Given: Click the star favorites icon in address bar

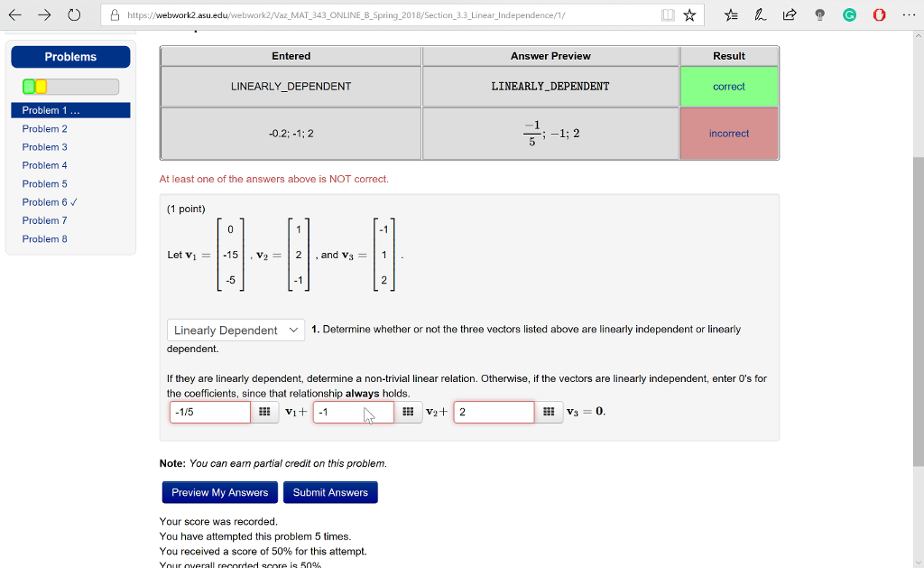Looking at the screenshot, I should tap(691, 14).
